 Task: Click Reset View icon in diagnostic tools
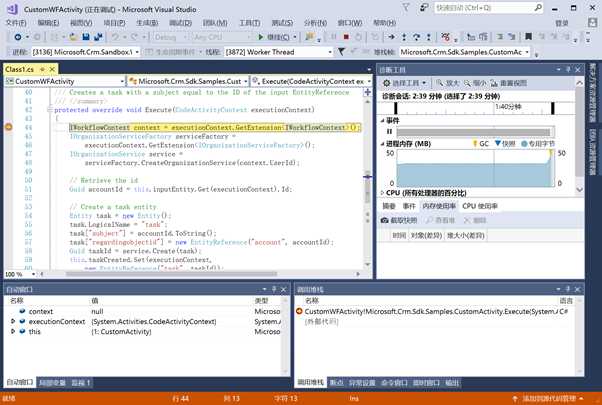point(494,83)
